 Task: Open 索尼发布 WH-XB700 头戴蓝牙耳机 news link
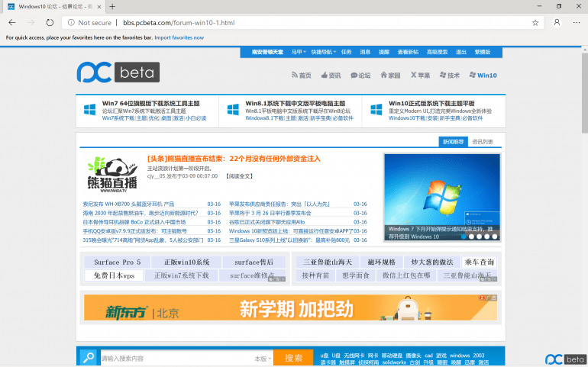click(128, 204)
